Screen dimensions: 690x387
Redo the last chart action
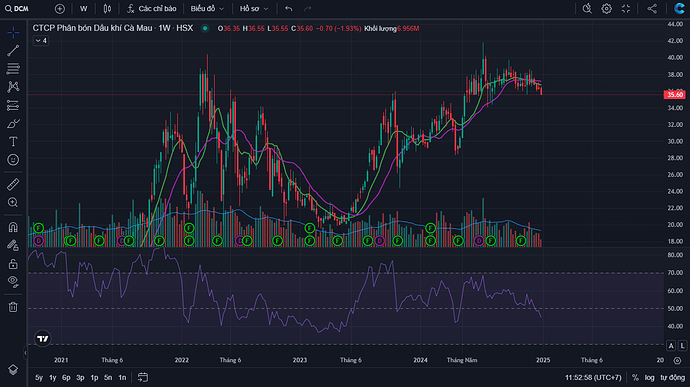pos(308,9)
